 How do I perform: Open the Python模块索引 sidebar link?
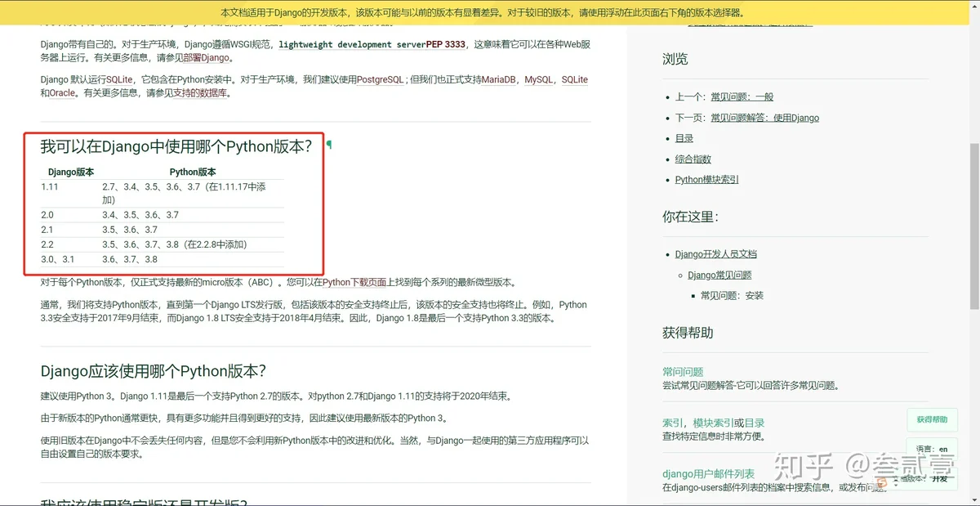[x=707, y=179]
